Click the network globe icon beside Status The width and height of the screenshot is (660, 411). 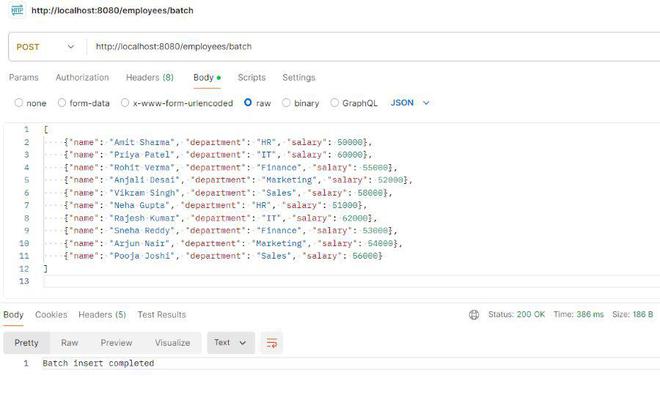474,315
